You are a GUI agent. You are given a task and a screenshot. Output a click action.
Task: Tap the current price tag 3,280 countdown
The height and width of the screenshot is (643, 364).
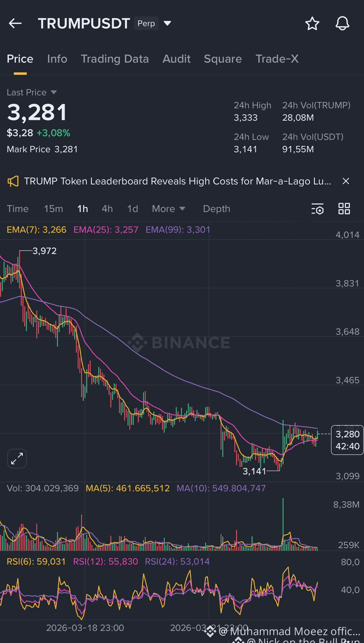click(x=347, y=440)
